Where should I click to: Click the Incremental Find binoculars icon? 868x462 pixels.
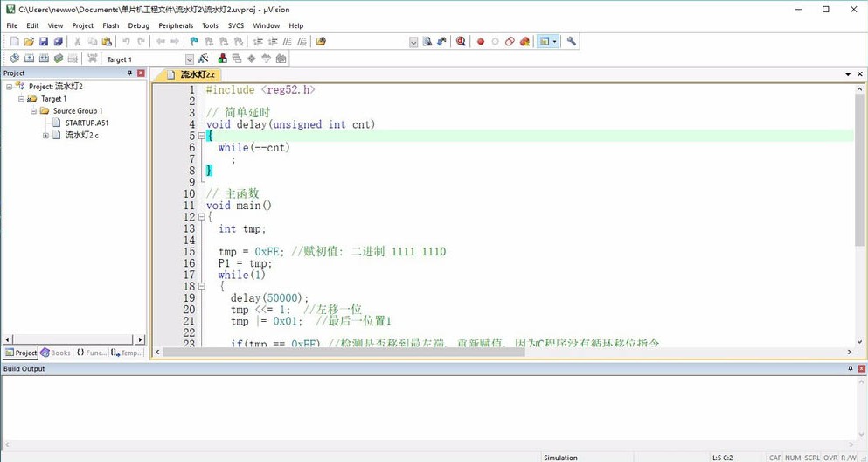pos(441,41)
